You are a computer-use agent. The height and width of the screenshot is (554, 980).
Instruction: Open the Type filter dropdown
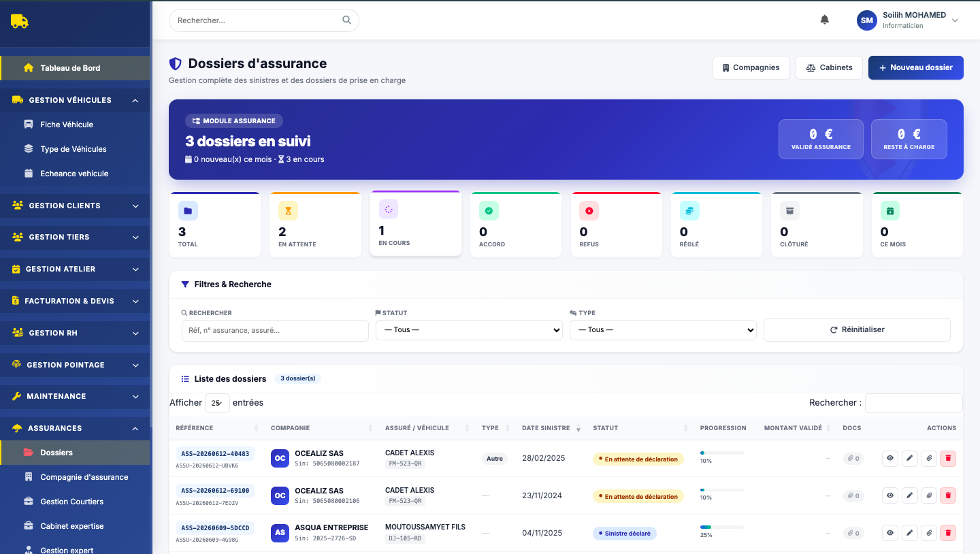point(664,330)
